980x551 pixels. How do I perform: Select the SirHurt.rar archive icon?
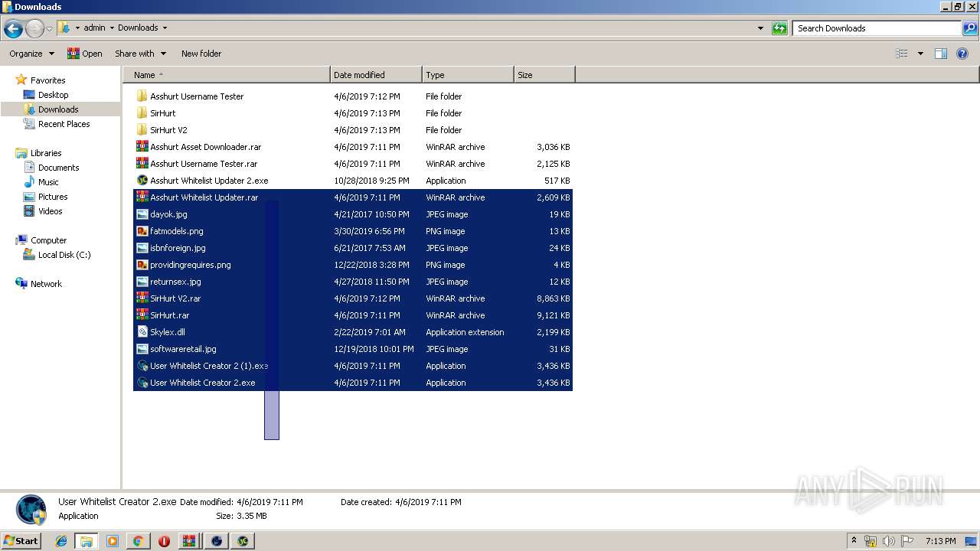coord(142,315)
